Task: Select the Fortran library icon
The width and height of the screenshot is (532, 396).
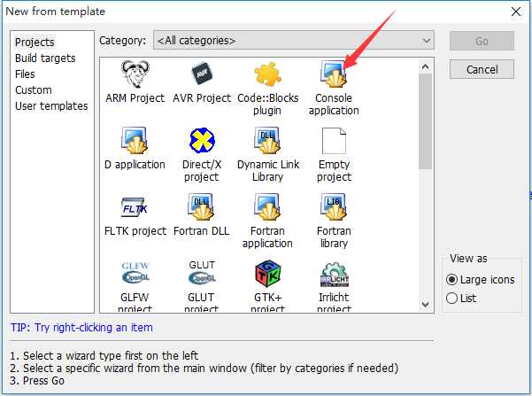Action: 334,206
